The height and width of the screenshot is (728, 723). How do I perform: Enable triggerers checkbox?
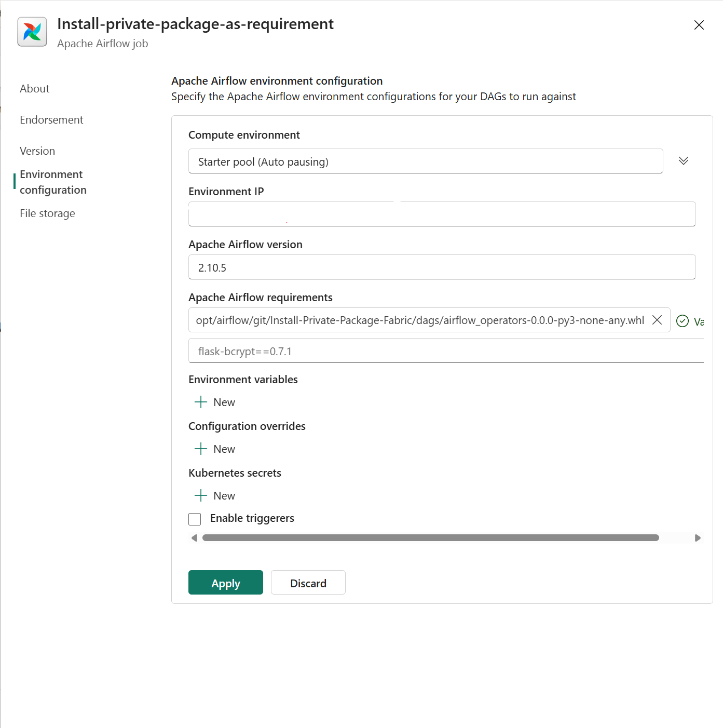tap(195, 519)
